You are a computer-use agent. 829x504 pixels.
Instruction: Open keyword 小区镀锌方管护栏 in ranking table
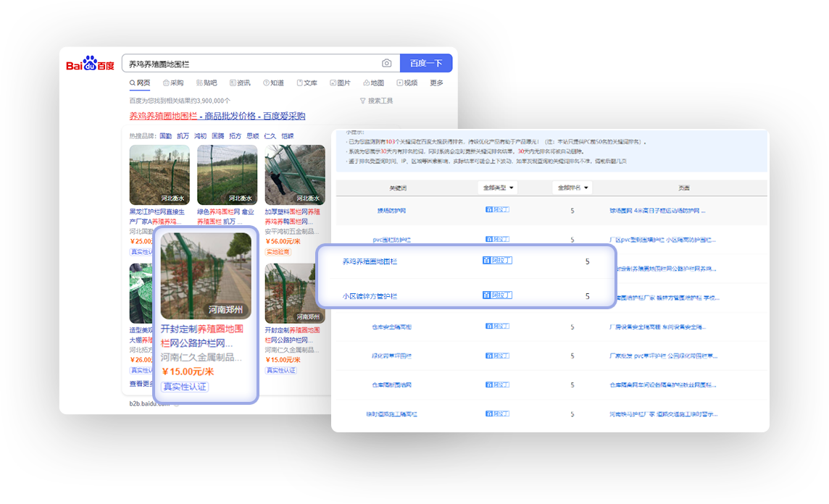[x=370, y=296]
